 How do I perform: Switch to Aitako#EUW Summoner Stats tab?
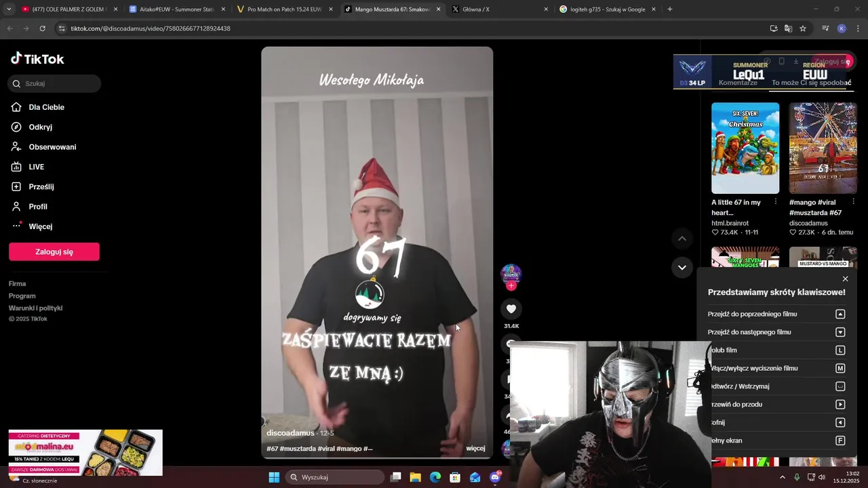tap(177, 9)
